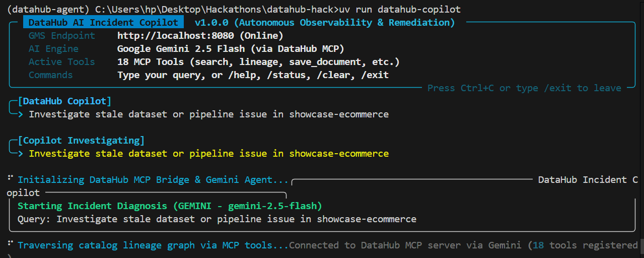The image size is (644, 258).
Task: Click the spinner beside 'Traversing catalog lineage graph'
Action: click(10, 244)
